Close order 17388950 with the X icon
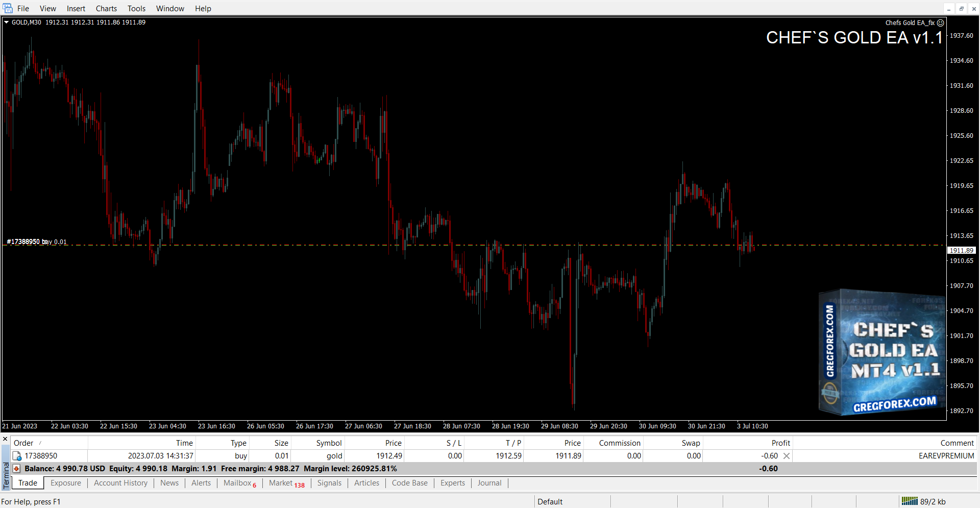 tap(787, 456)
